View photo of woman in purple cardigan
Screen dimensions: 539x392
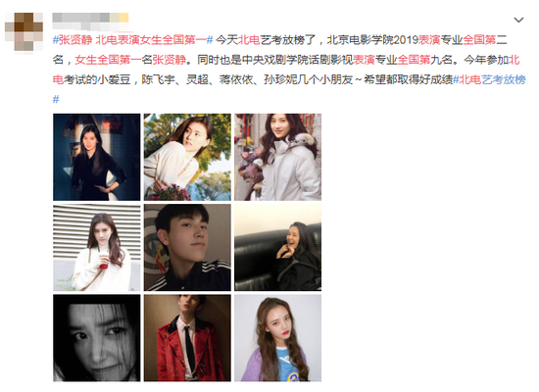(277, 338)
